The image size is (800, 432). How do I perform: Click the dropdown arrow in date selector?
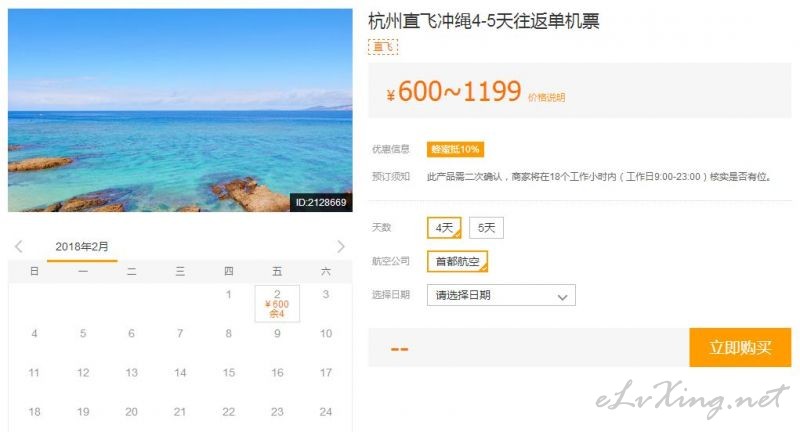coord(562,297)
